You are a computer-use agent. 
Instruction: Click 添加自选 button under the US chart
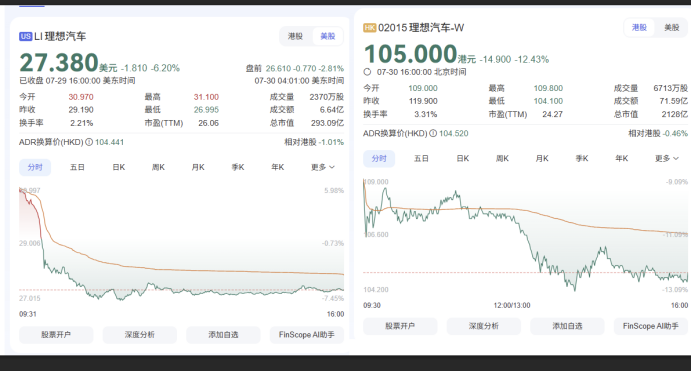point(223,335)
